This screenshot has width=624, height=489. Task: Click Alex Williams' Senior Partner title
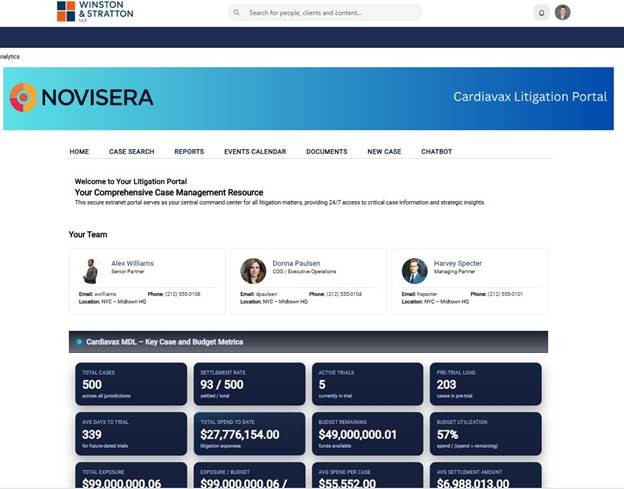[x=128, y=272]
